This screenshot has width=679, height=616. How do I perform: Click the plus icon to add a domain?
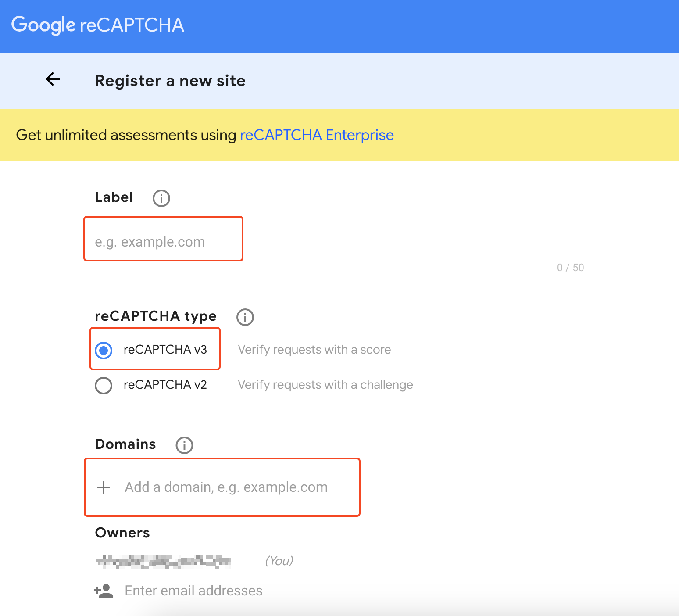(x=104, y=487)
